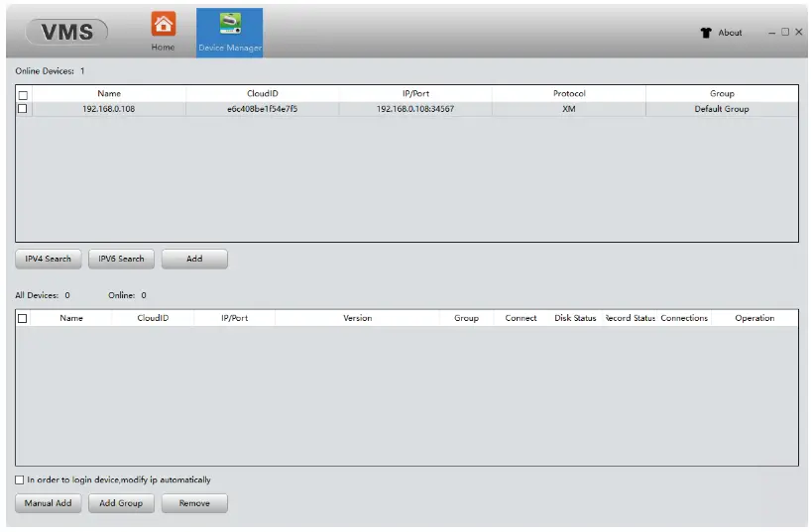811x532 pixels.
Task: Minimize the VMS window
Action: (x=771, y=33)
